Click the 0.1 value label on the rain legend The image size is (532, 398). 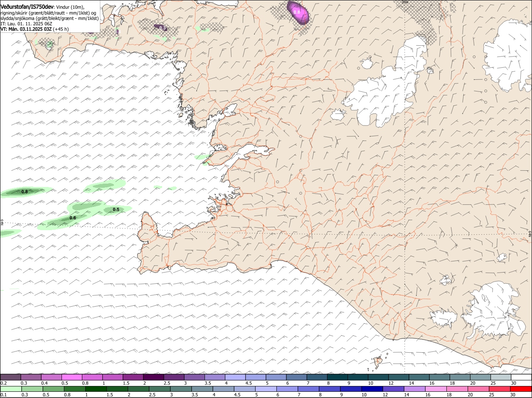[x=3, y=395]
